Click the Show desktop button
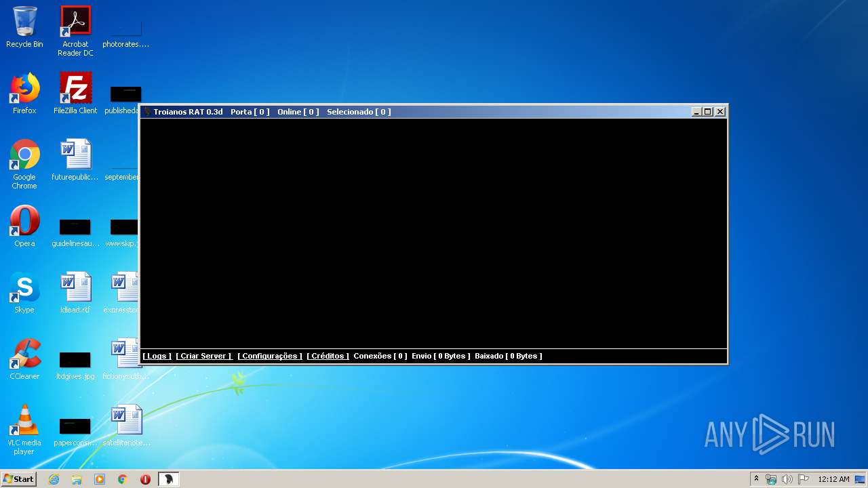 pyautogui.click(x=860, y=479)
